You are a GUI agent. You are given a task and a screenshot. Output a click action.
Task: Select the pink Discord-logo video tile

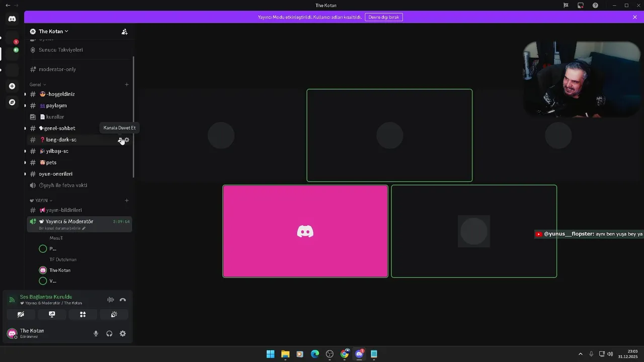[x=305, y=231]
